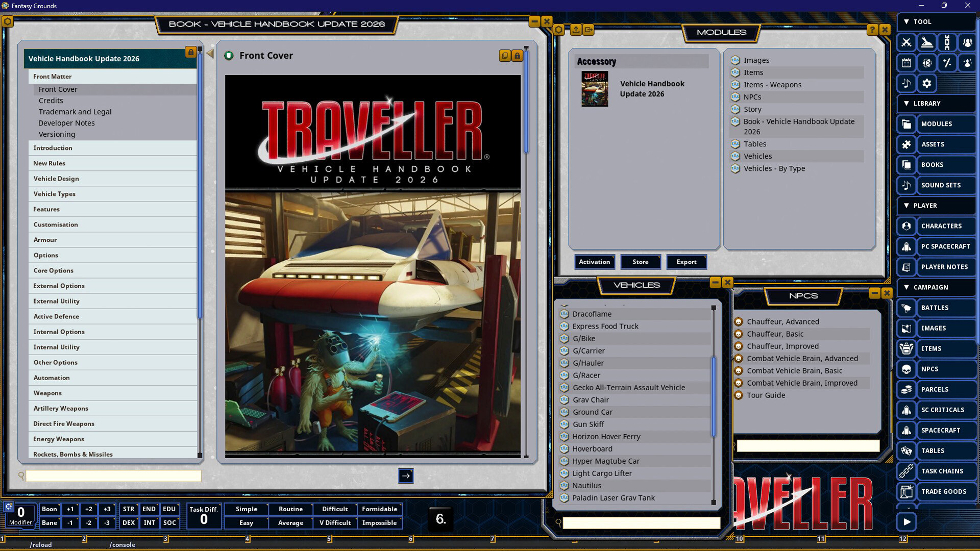The height and width of the screenshot is (551, 980).
Task: Expand the Weapons chapter
Action: [112, 393]
